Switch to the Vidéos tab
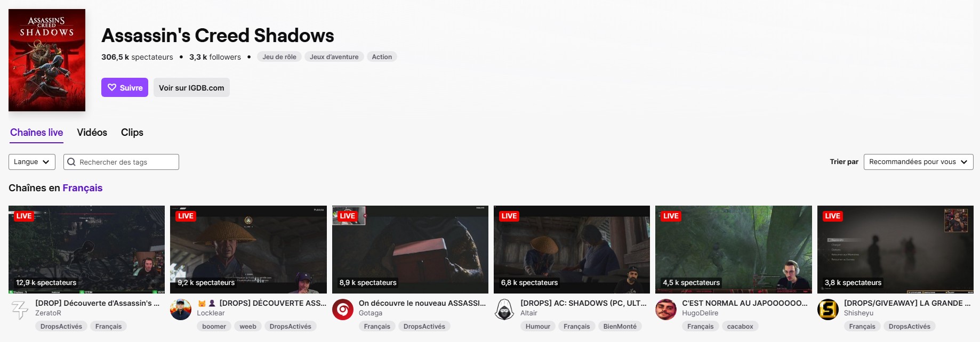This screenshot has height=342, width=980. [92, 133]
